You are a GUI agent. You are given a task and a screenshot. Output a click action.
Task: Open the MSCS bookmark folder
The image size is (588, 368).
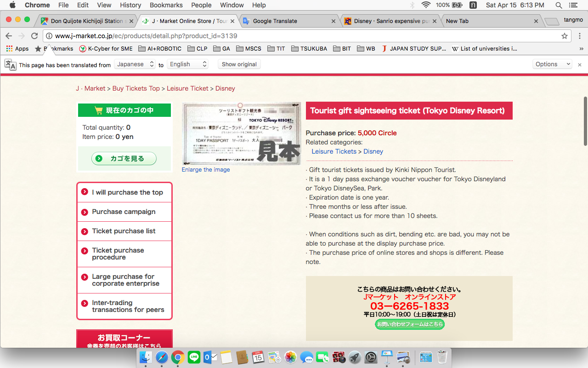coord(249,49)
